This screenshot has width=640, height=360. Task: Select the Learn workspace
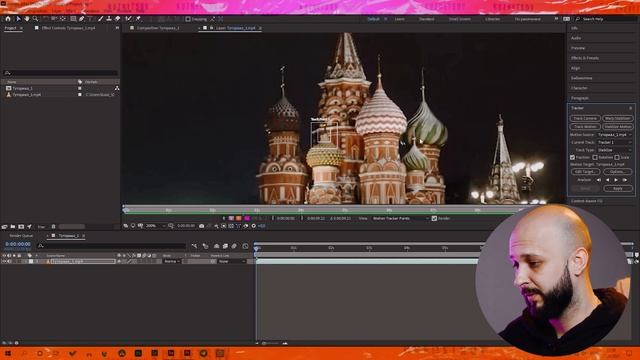(x=400, y=19)
